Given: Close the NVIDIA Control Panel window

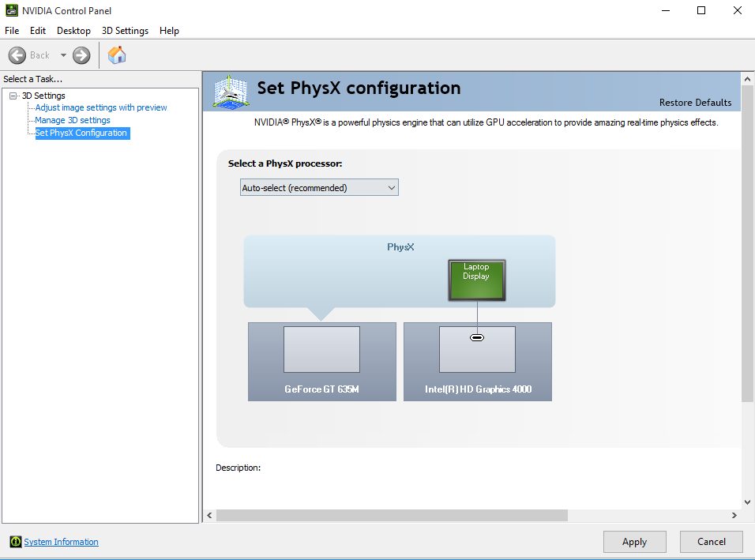Looking at the screenshot, I should [x=737, y=10].
